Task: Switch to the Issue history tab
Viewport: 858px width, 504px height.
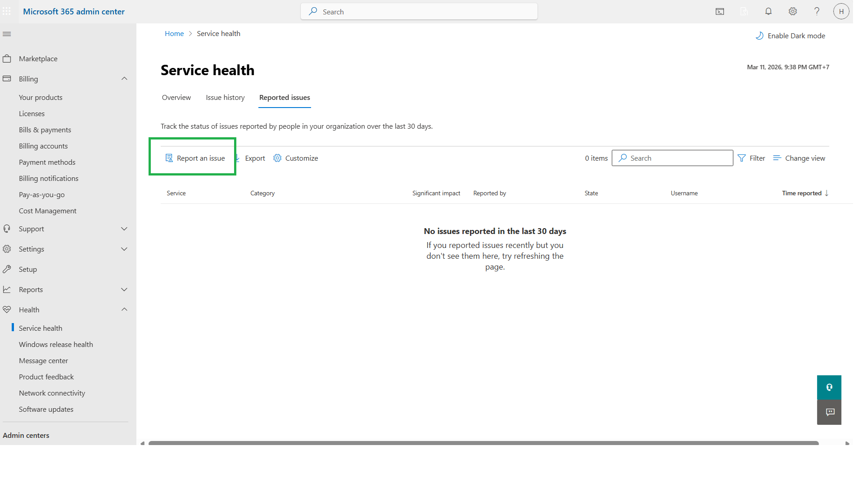Action: point(225,97)
